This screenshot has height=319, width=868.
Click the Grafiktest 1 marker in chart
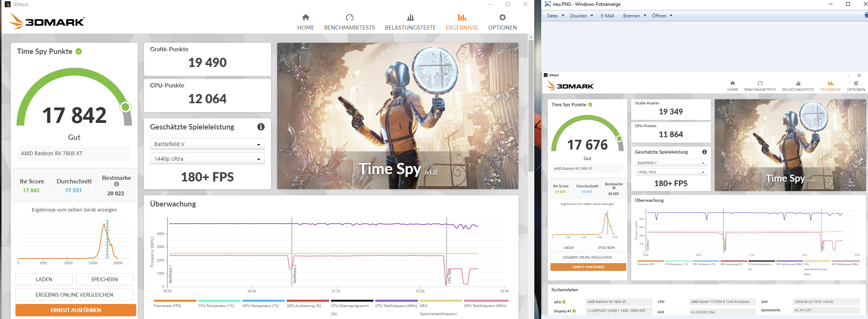171,274
